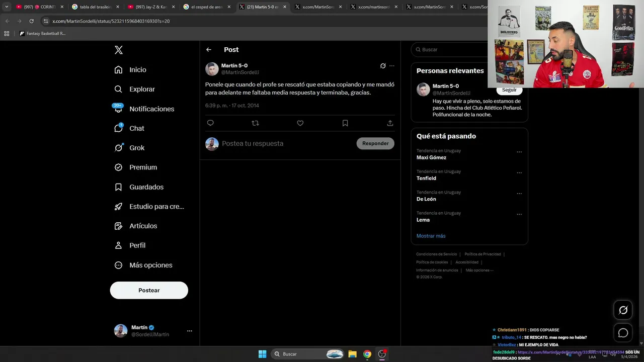The width and height of the screenshot is (644, 362).
Task: Click the Responder button
Action: point(375,143)
